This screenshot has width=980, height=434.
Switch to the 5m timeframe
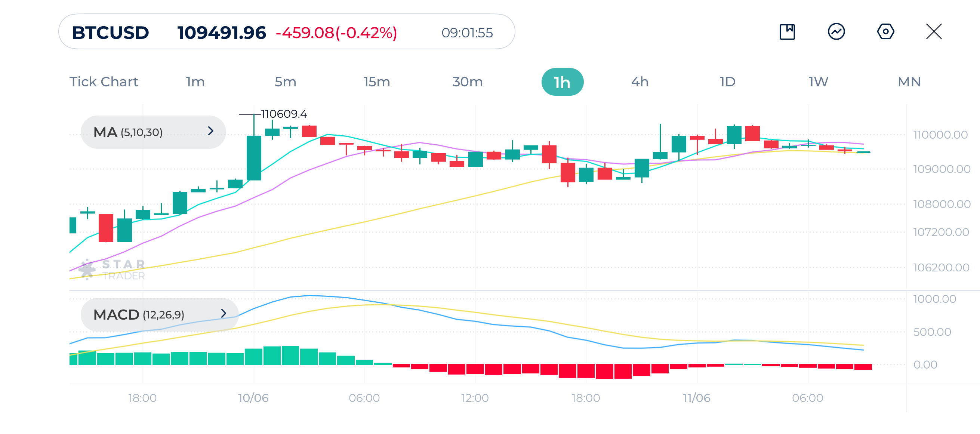[x=285, y=81]
